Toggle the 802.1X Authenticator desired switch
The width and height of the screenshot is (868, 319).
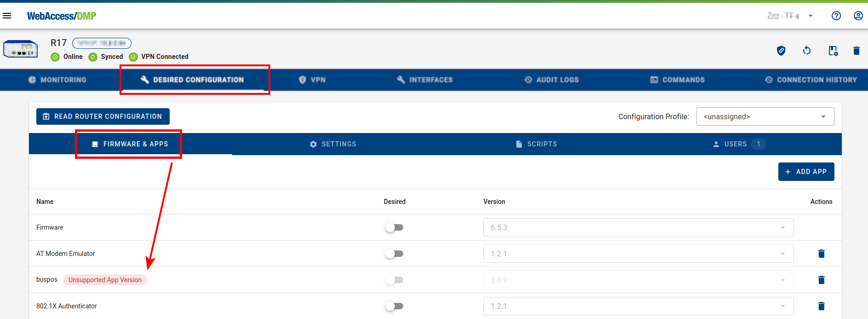(x=394, y=306)
